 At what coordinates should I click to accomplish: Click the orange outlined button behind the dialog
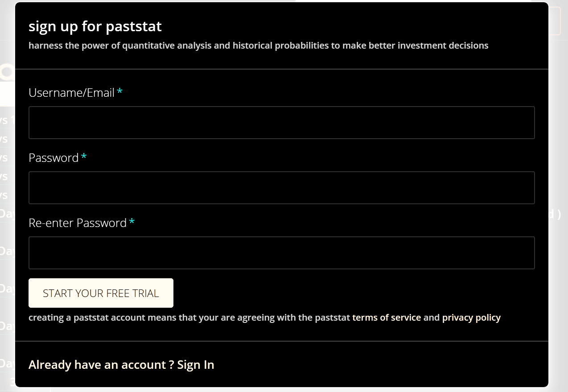click(555, 21)
